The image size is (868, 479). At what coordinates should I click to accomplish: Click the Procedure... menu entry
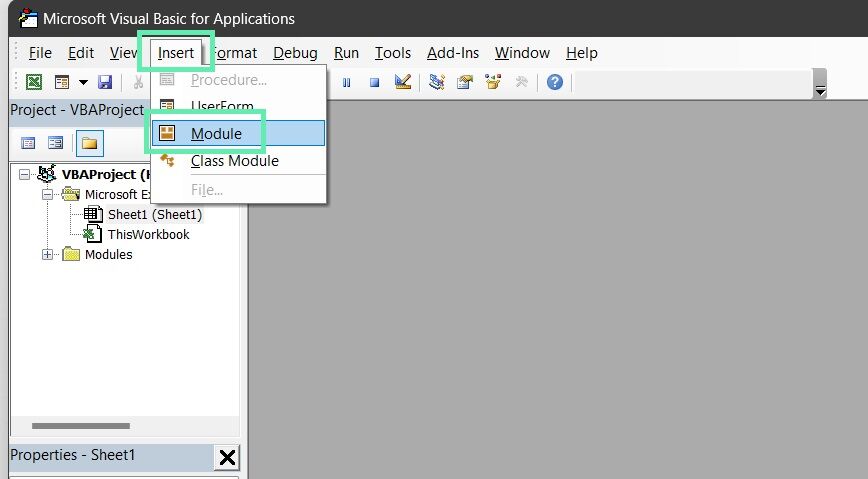[239, 80]
